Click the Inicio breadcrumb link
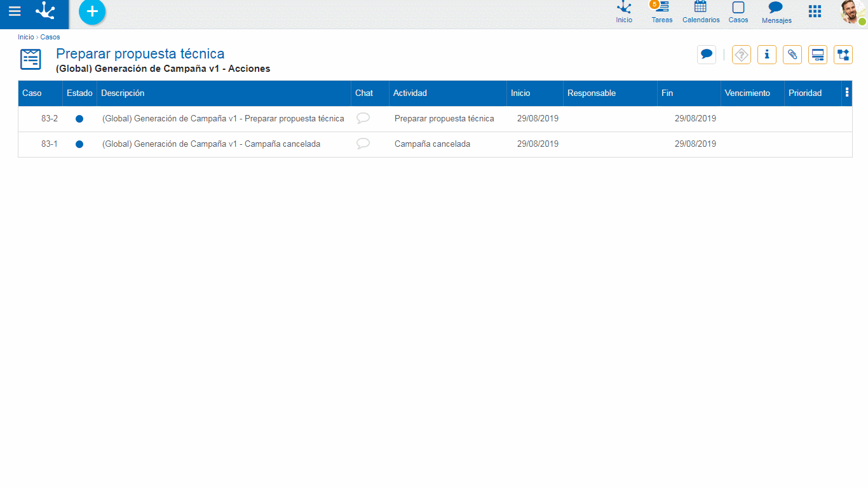 click(x=26, y=37)
